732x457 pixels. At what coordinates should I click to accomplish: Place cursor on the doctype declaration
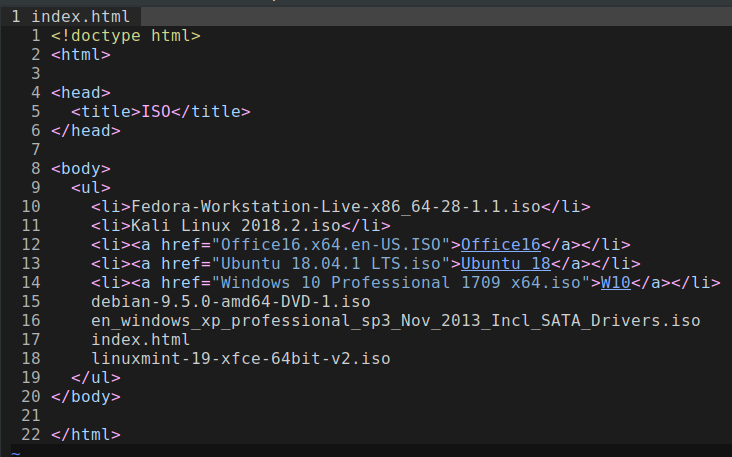(126, 35)
